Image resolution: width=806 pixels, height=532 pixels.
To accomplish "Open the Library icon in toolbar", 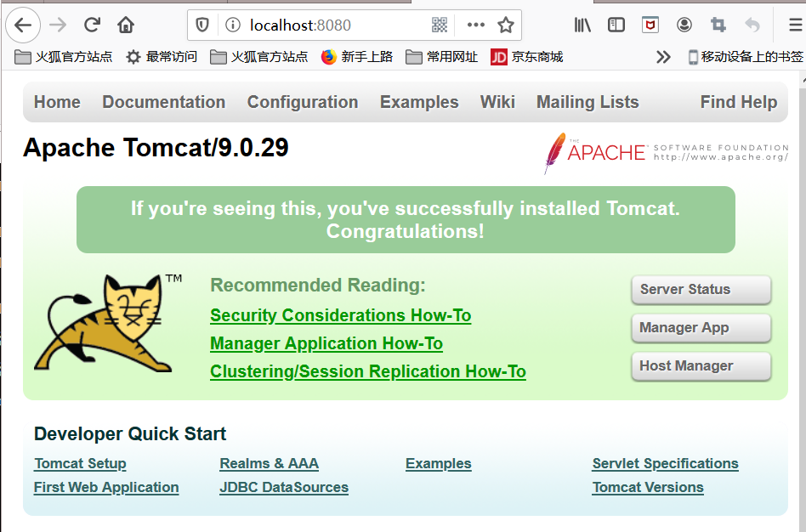I will (x=582, y=25).
